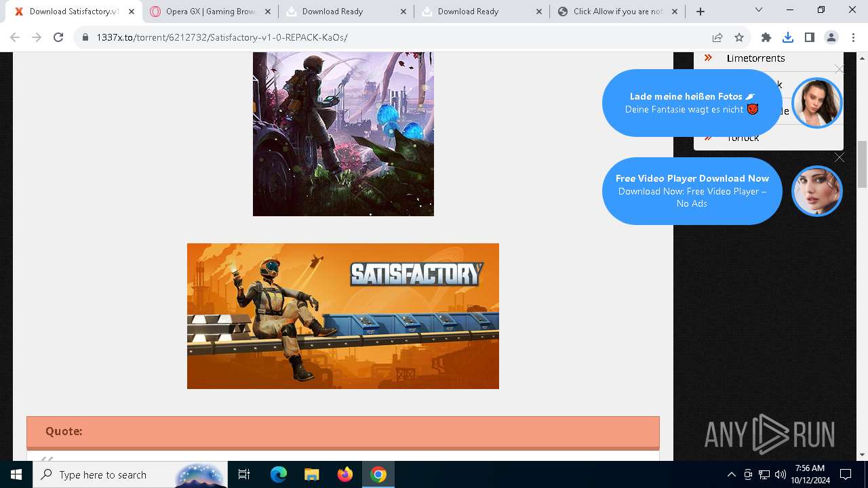Screen dimensions: 868x488
Task: Open the Windows Start menu
Action: [x=16, y=474]
